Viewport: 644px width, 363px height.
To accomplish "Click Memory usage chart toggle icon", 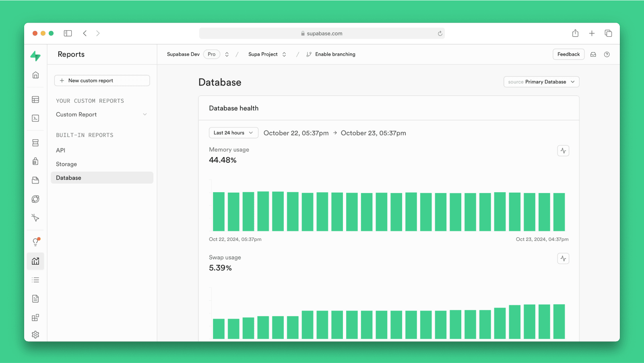I will 563,151.
